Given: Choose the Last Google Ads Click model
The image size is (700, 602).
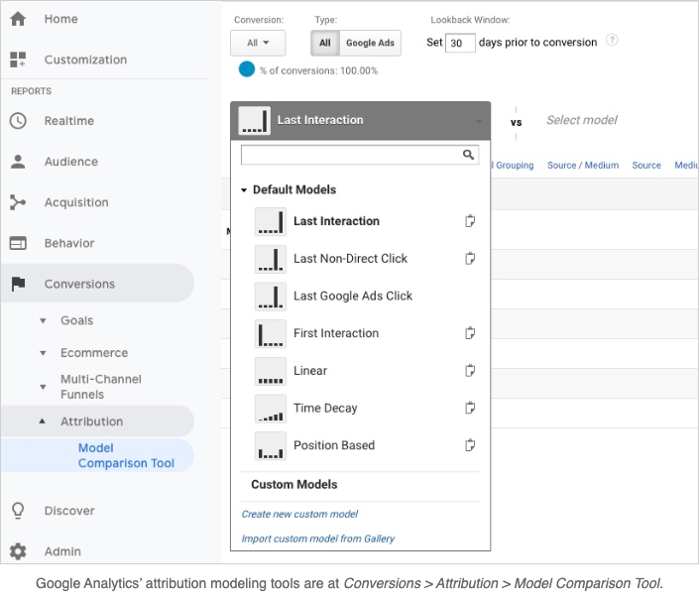Looking at the screenshot, I should [353, 297].
